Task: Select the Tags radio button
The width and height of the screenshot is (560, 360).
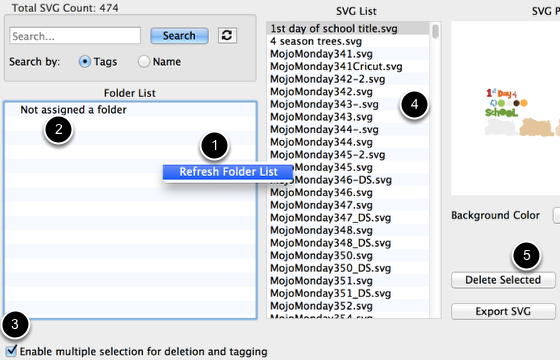Action: tap(85, 62)
